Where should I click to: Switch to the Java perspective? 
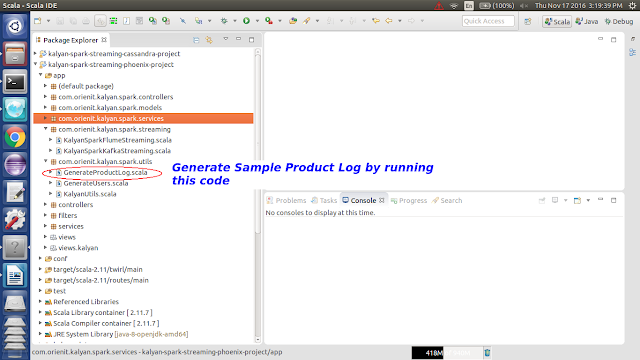coord(587,22)
